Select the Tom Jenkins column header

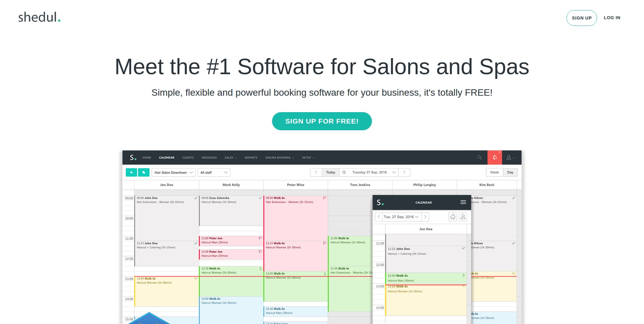(360, 185)
